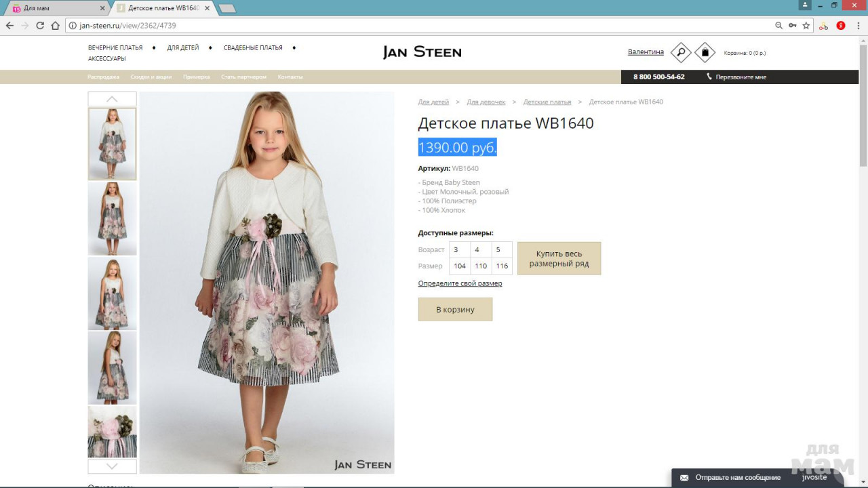Viewport: 868px width, 488px height.
Task: Open 'Определите свой размер' link
Action: [460, 283]
